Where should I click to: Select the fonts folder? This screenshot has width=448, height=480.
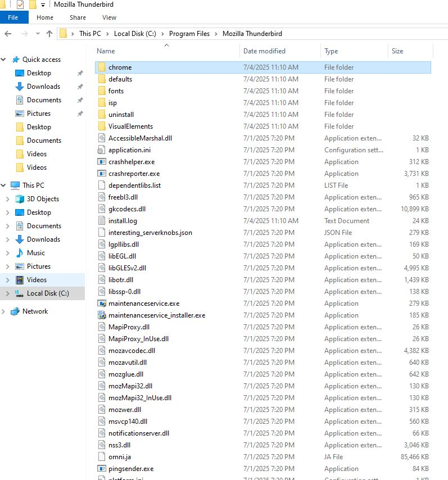tap(116, 91)
